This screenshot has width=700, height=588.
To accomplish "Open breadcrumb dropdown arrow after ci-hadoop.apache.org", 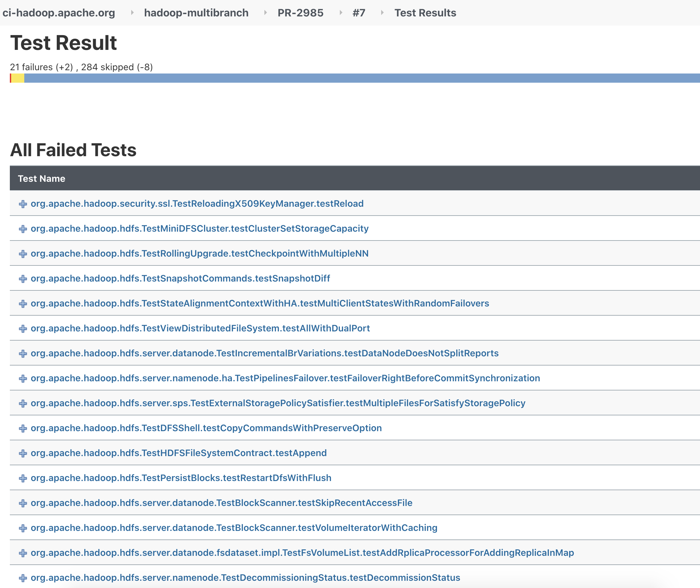I will (132, 13).
